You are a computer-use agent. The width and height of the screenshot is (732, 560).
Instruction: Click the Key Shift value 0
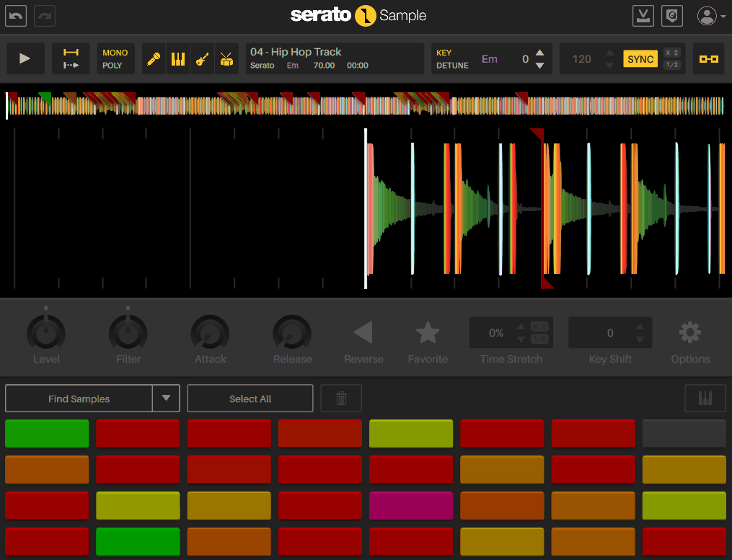(x=610, y=333)
